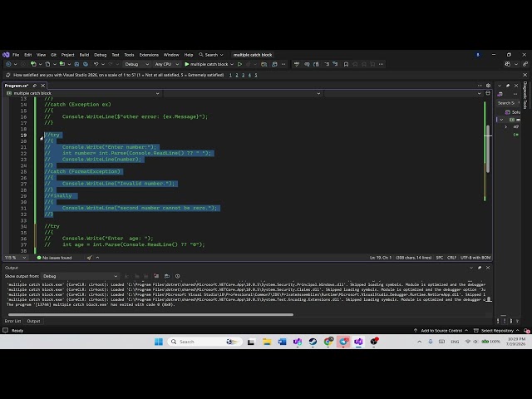Switch to the Output tab at bottom
This screenshot has height=399, width=532.
pyautogui.click(x=33, y=321)
